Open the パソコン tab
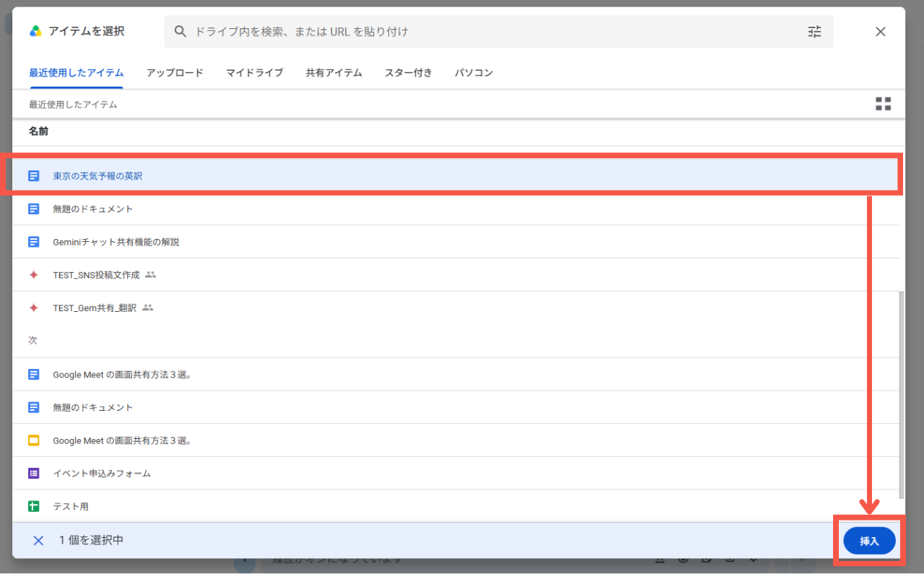 [474, 73]
